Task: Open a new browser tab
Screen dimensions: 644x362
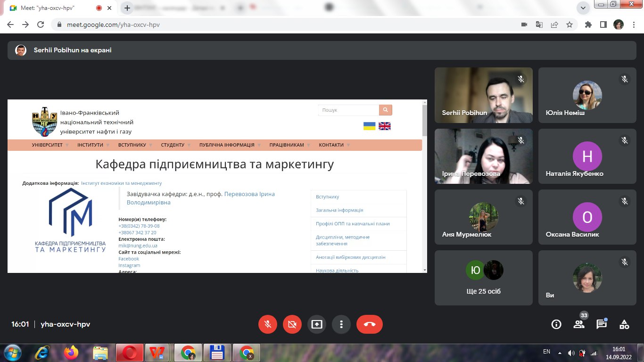Action: pyautogui.click(x=127, y=8)
